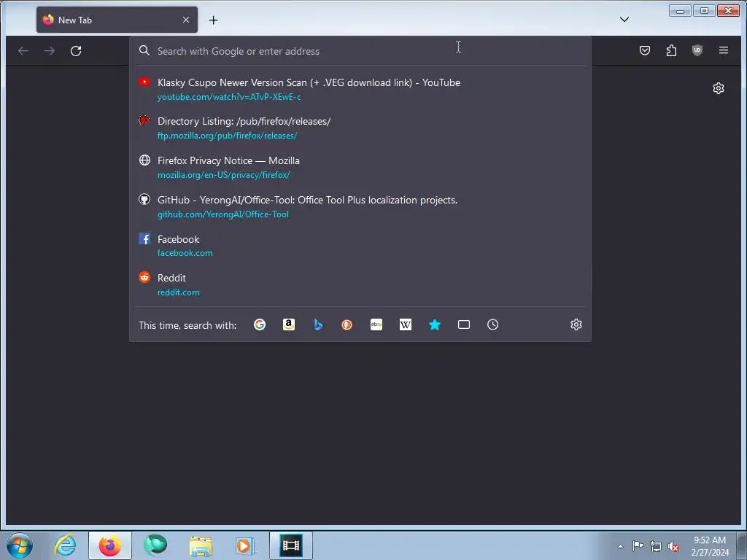
Task: Open youtube.com/watch?v=ATvP-XEwE-c URL
Action: [229, 97]
